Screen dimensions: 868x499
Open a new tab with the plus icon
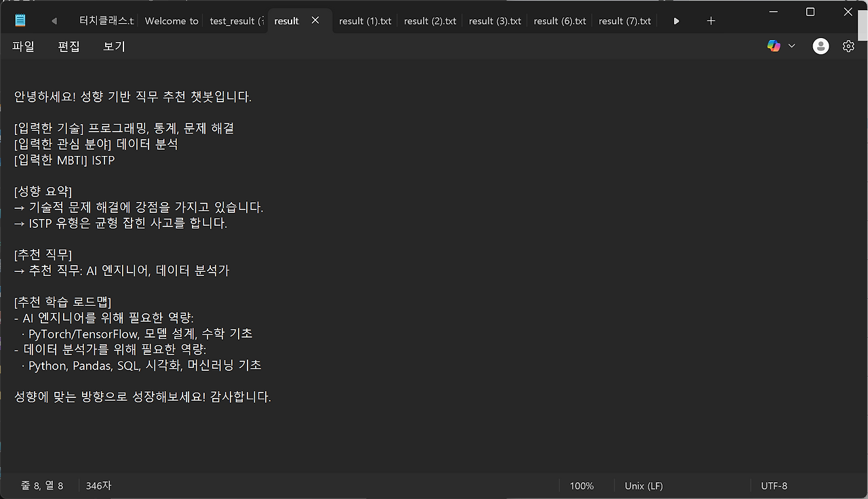(711, 21)
